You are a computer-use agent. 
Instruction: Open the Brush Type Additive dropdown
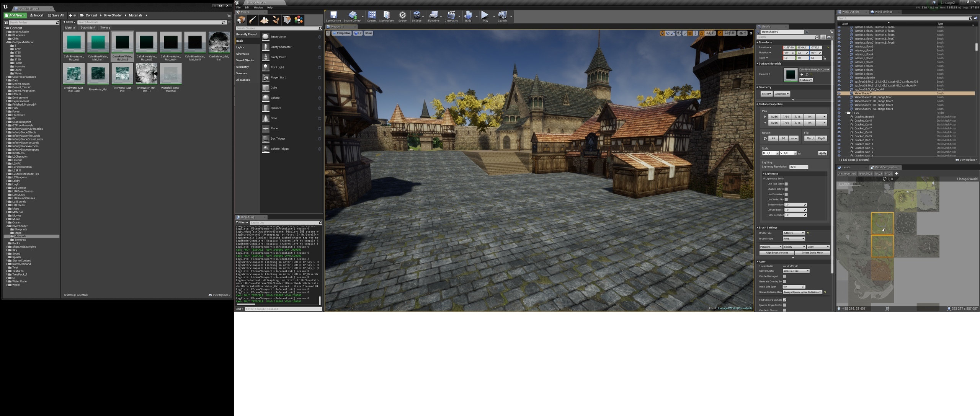[794, 233]
